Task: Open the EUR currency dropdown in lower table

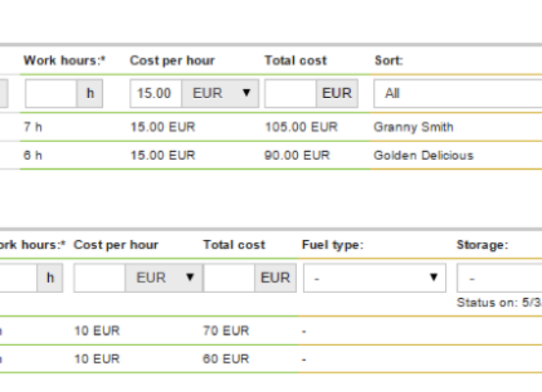Action: pos(164,278)
